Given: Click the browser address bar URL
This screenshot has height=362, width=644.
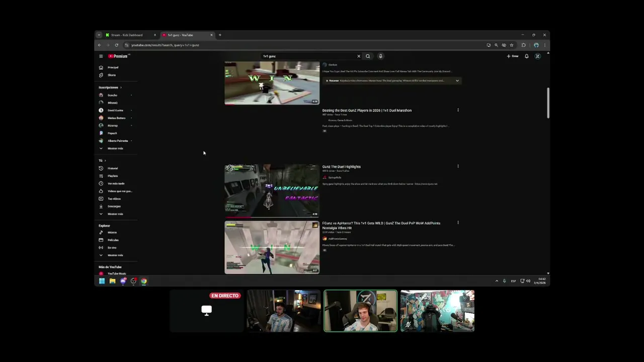Looking at the screenshot, I should click(x=165, y=45).
